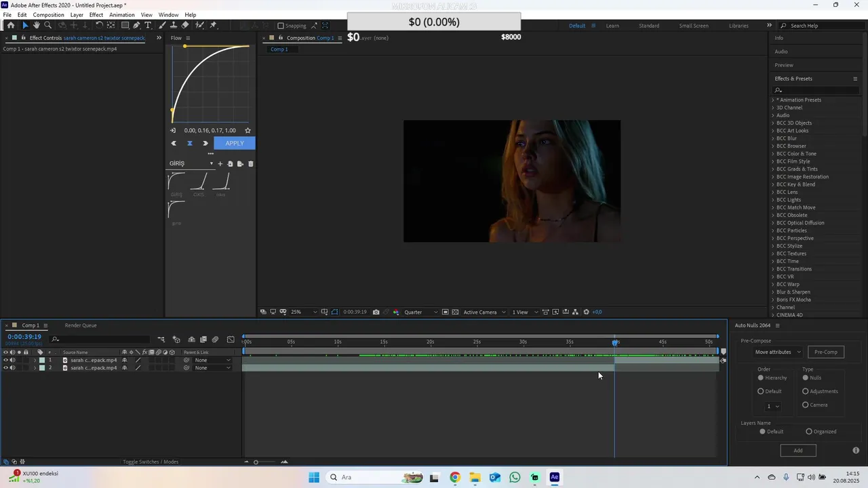Open the Graph Editor icon
This screenshot has height=488, width=868.
pyautogui.click(x=231, y=340)
